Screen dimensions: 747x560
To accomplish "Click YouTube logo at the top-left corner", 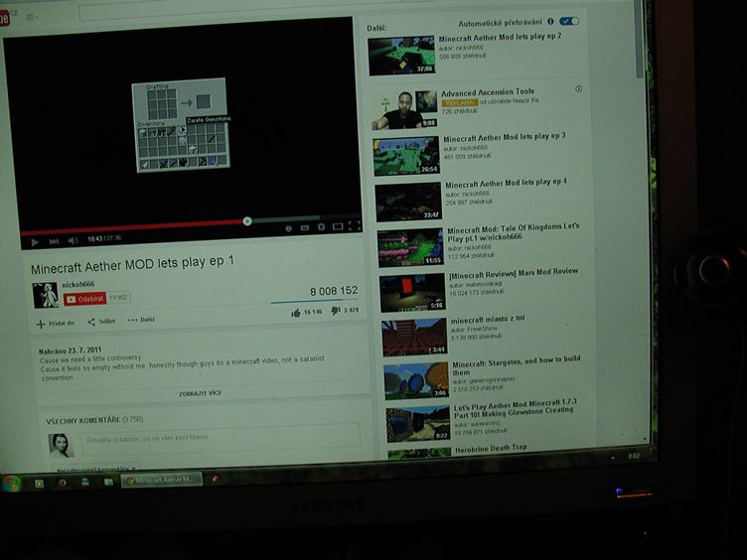I will tap(4, 19).
